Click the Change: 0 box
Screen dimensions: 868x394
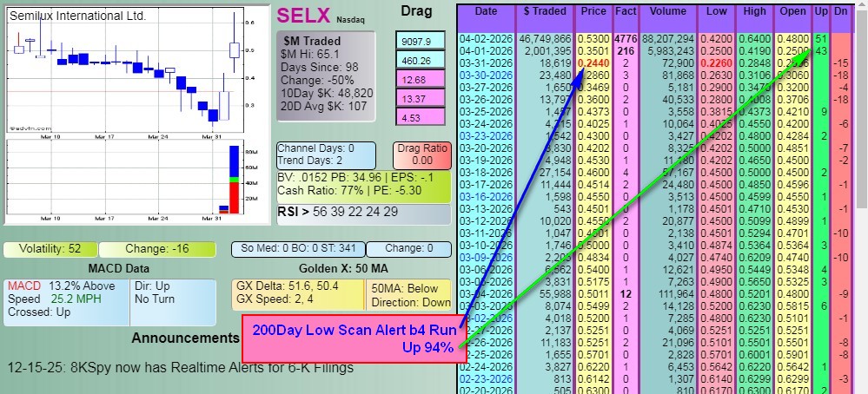point(408,249)
